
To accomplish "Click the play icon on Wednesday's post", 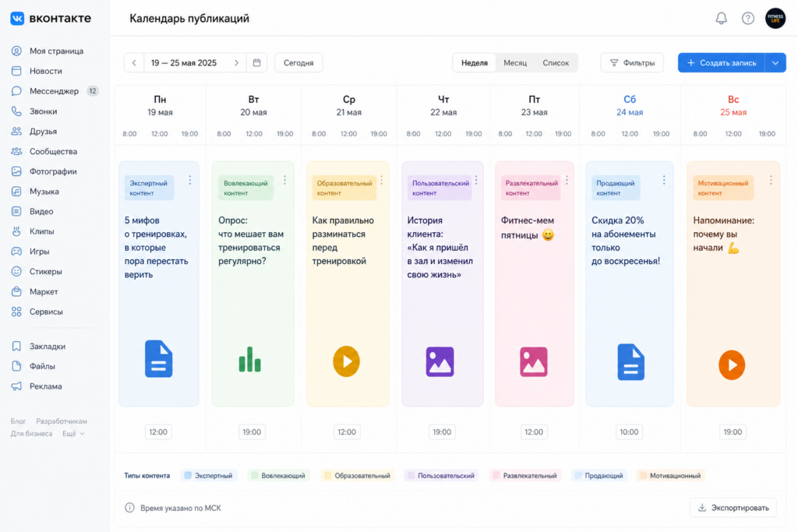I will click(346, 361).
